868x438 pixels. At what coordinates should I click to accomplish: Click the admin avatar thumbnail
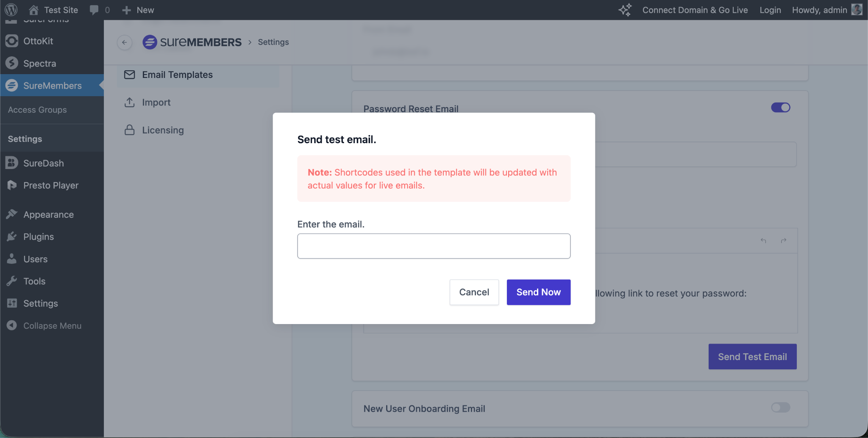click(x=857, y=10)
